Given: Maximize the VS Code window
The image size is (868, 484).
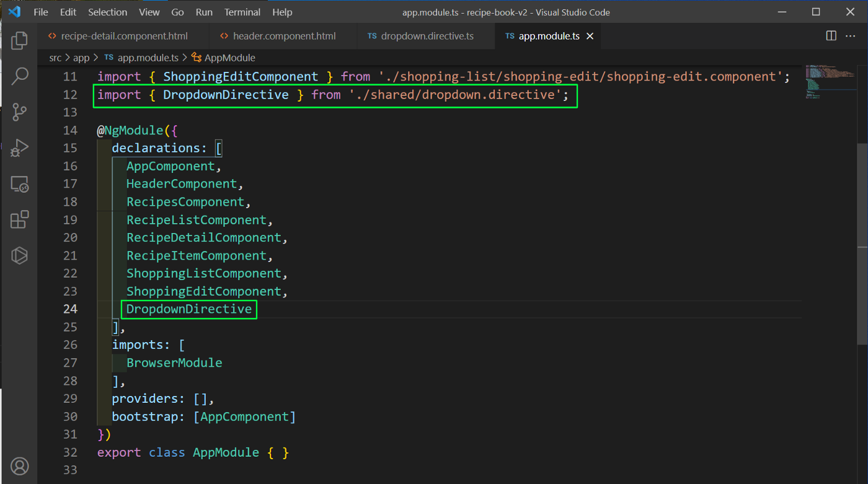Looking at the screenshot, I should pos(816,12).
